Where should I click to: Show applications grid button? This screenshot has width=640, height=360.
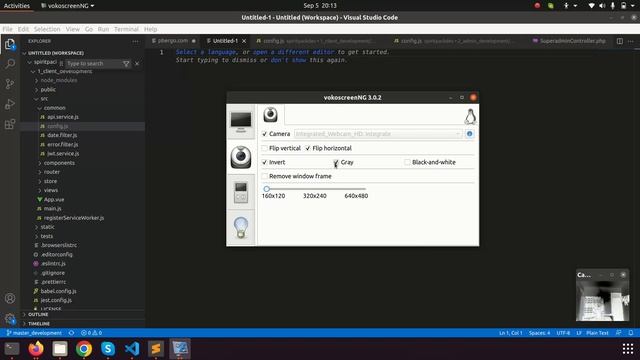pos(628,349)
